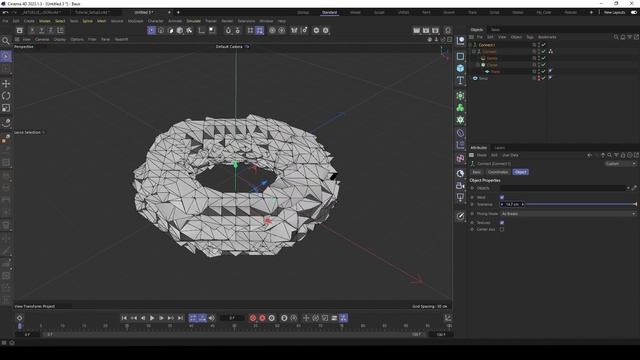Toggle the New Layouts switch at top right
The width and height of the screenshot is (640, 360).
coord(634,12)
